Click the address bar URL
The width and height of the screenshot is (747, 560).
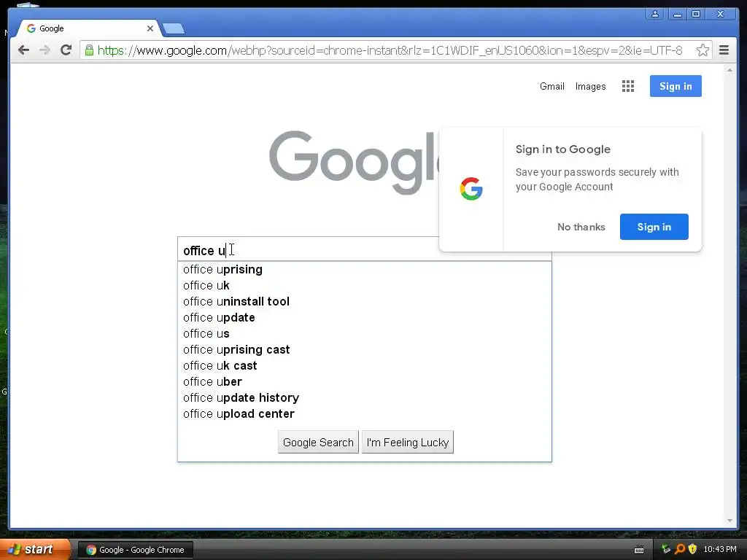pos(390,50)
